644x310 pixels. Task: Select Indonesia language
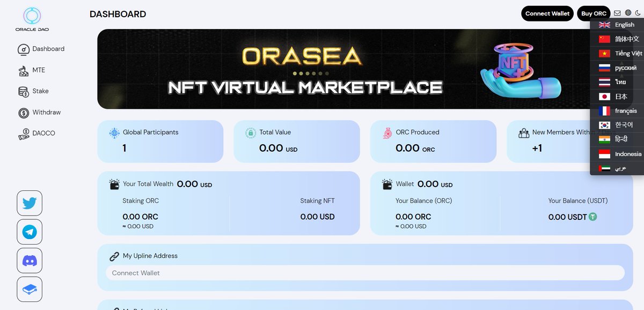617,154
